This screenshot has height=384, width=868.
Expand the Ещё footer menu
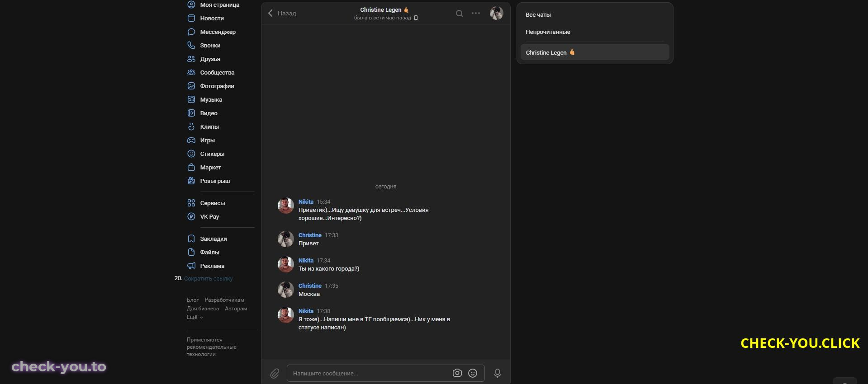pyautogui.click(x=195, y=318)
